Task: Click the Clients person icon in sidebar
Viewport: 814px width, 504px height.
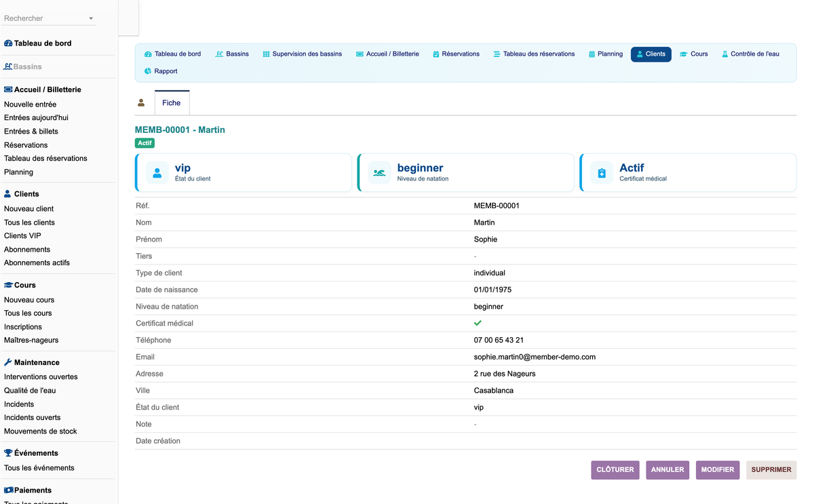Action: (7, 194)
